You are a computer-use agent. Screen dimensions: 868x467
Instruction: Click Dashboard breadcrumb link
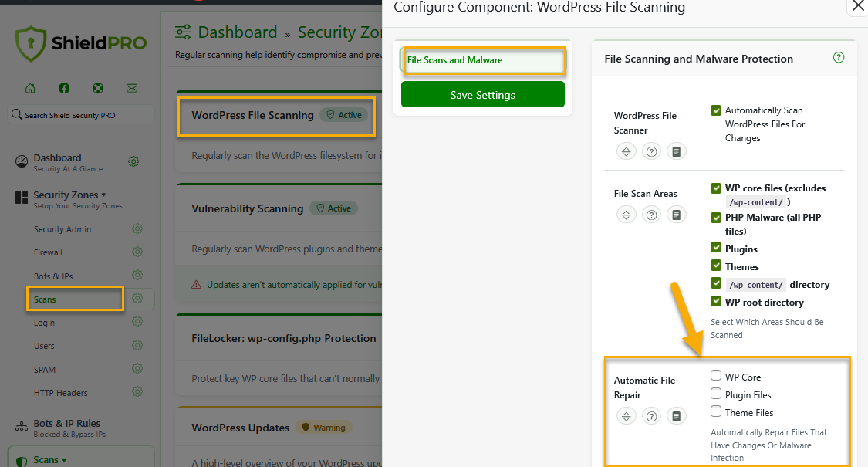(x=238, y=32)
